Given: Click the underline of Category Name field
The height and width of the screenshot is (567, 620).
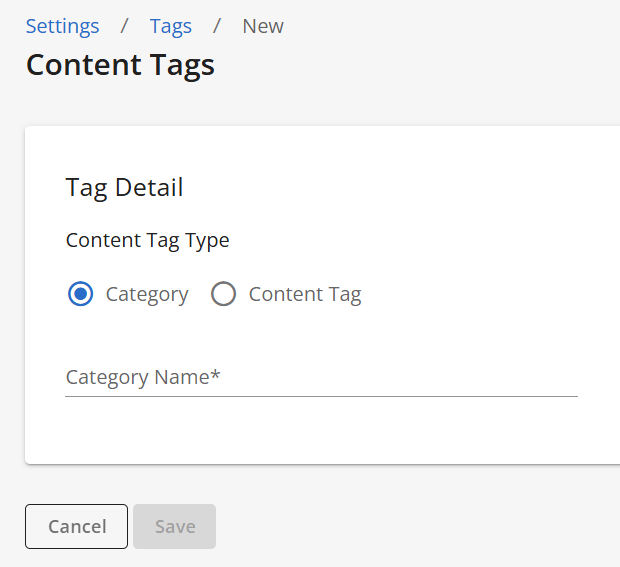Looking at the screenshot, I should click(x=321, y=396).
